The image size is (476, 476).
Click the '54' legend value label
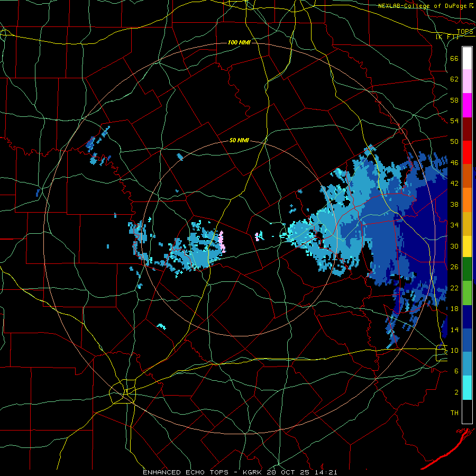[x=454, y=121]
